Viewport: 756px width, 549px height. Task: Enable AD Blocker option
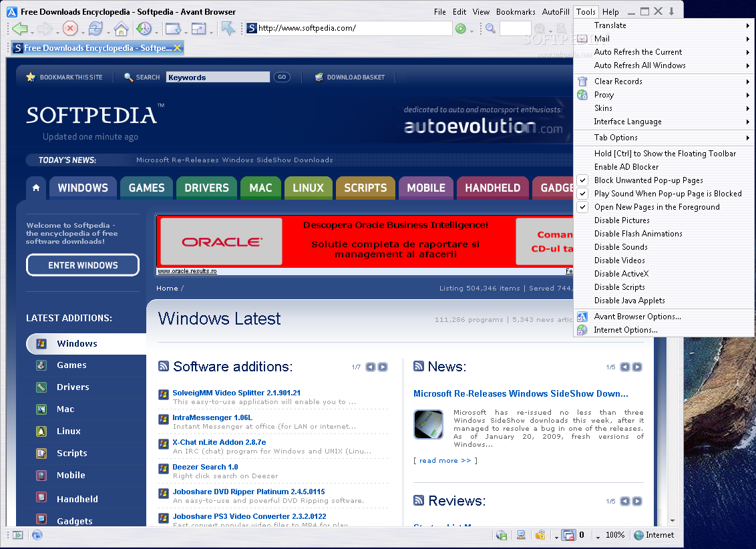point(663,167)
